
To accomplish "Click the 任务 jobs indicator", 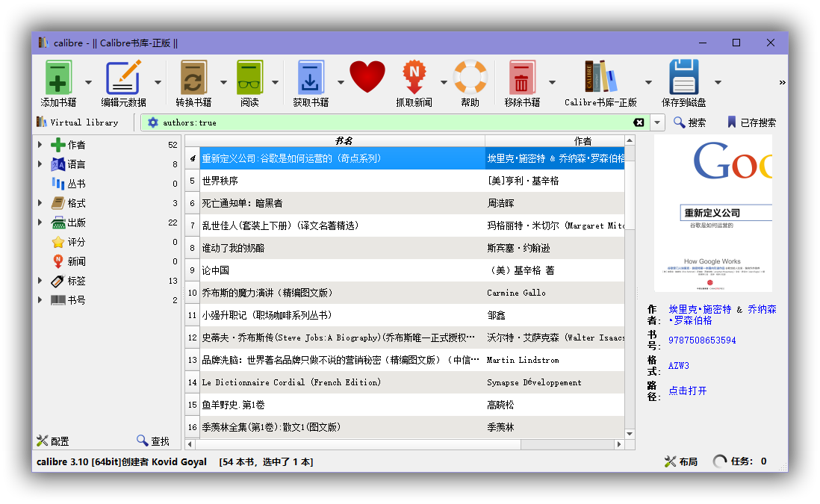I will tap(740, 461).
